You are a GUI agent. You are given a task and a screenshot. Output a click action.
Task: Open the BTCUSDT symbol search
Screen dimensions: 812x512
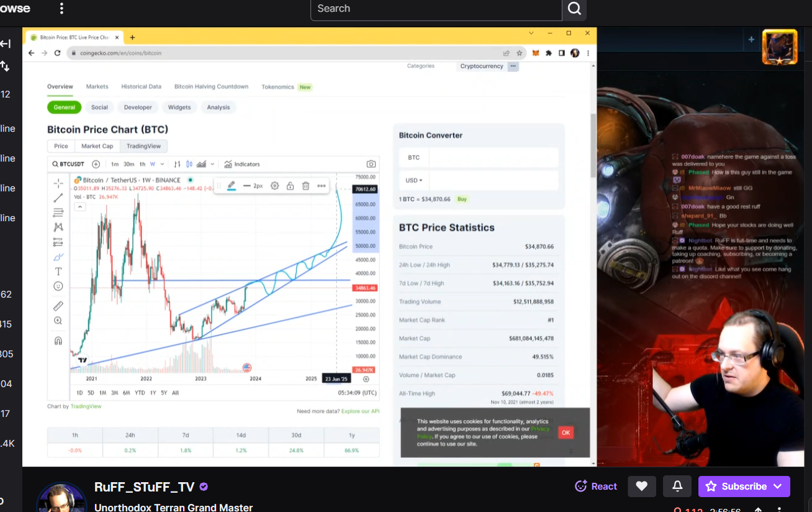point(69,164)
